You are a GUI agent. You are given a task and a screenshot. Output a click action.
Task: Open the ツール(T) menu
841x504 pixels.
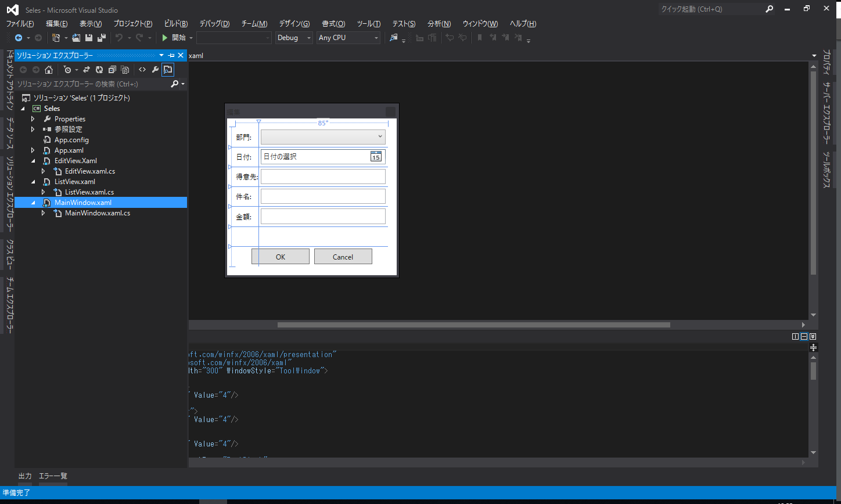coord(369,24)
